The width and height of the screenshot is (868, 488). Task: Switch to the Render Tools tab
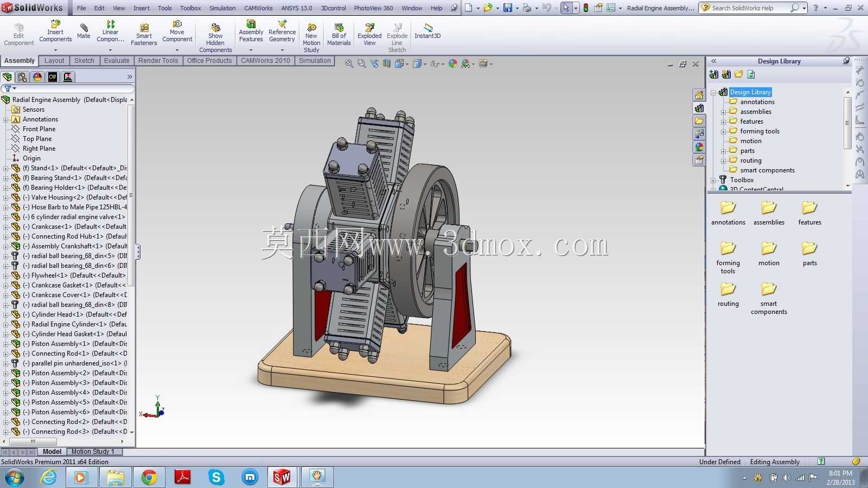(158, 61)
